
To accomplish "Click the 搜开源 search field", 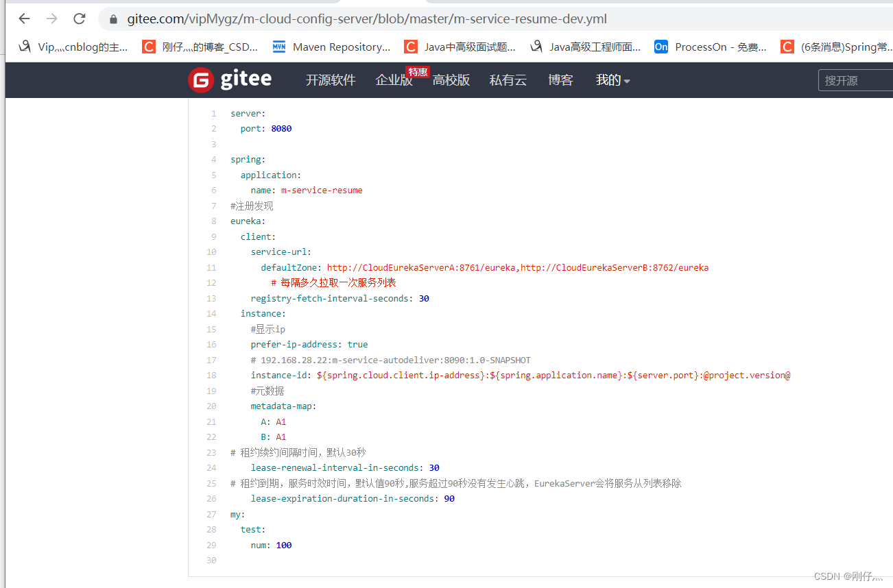I will [x=855, y=80].
